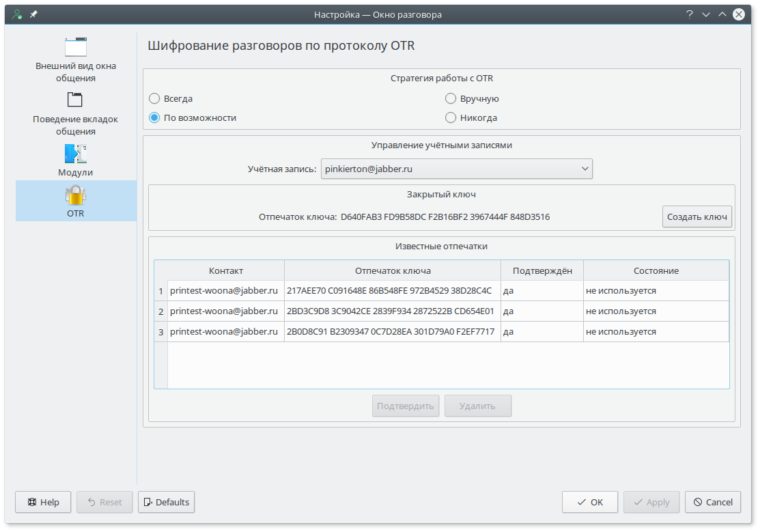
Task: Click 'да' confirmed cell in row 1
Action: (542, 291)
